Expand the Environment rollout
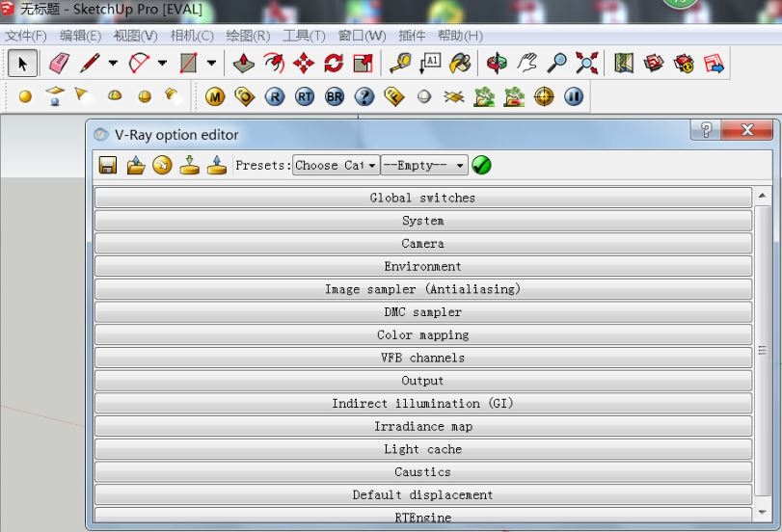This screenshot has height=532, width=782. (x=423, y=266)
